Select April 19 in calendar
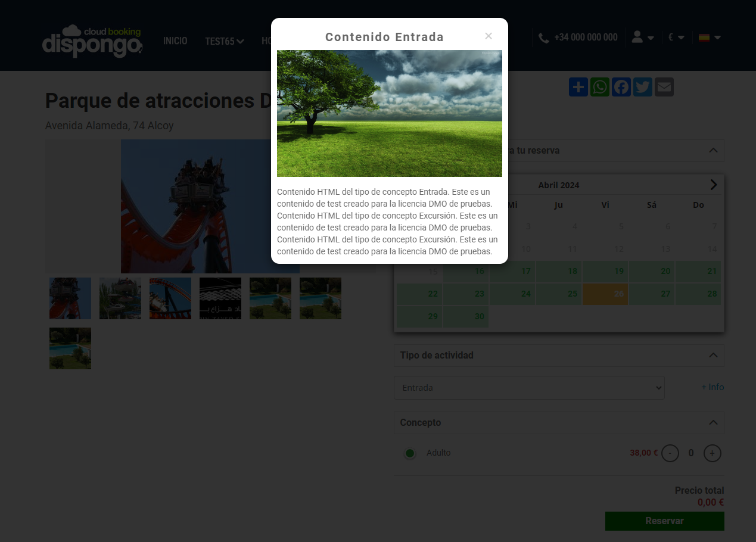This screenshot has width=756, height=542. click(605, 272)
